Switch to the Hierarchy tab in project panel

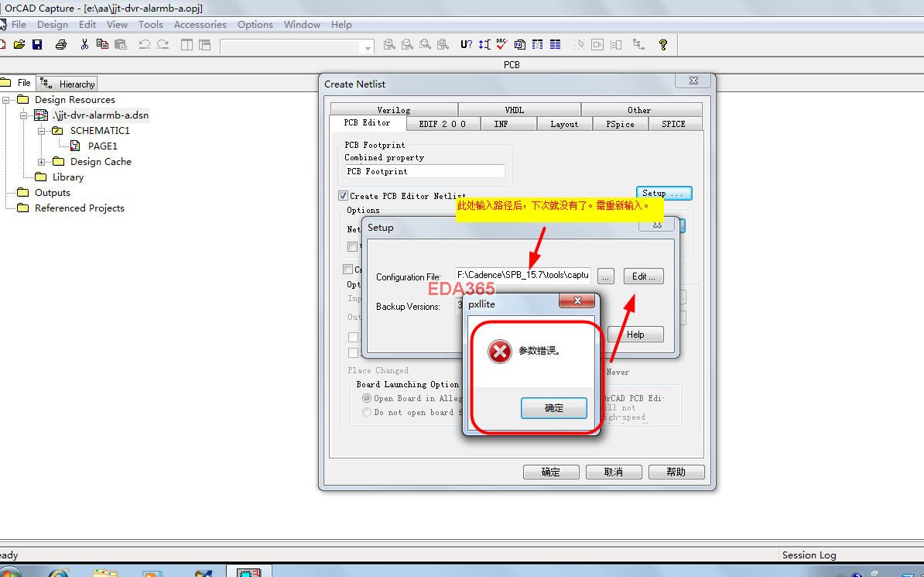pos(67,84)
